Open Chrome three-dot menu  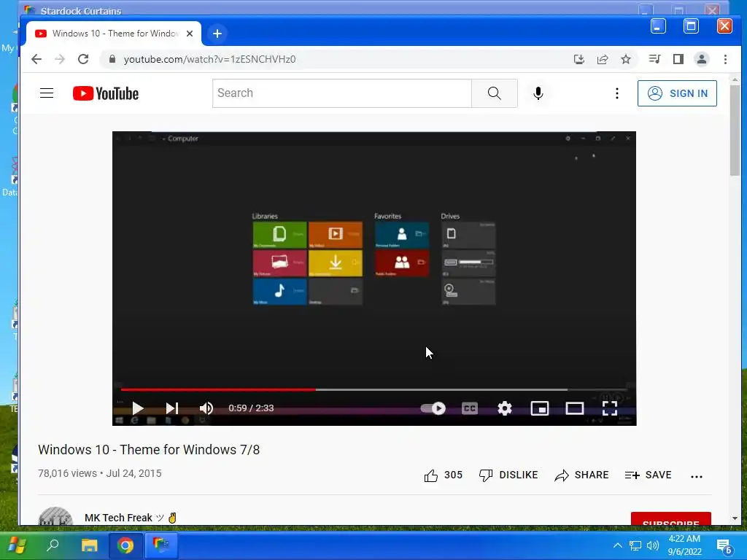[x=725, y=59]
